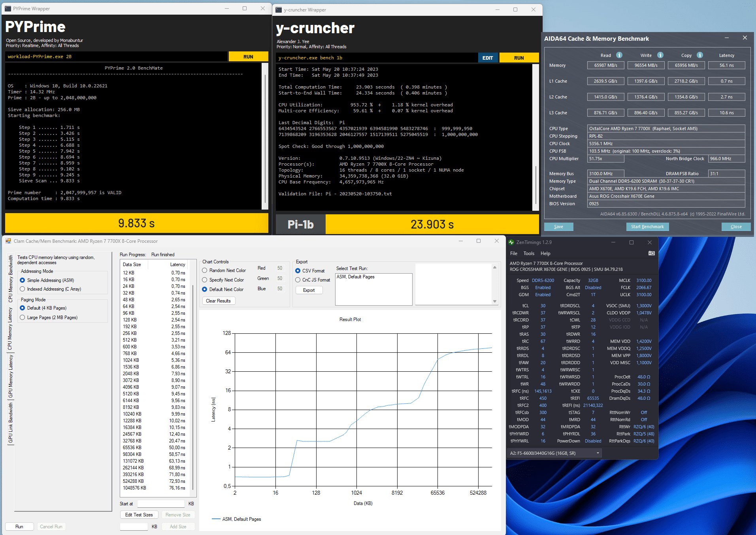756x535 pixels.
Task: Click Run button in Clam benchmark
Action: (x=19, y=527)
